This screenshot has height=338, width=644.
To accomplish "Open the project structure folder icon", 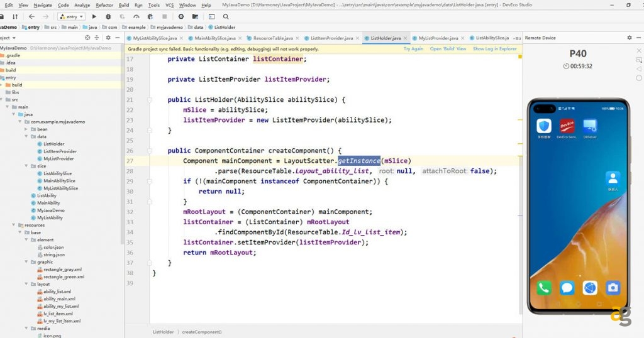I will [195, 17].
